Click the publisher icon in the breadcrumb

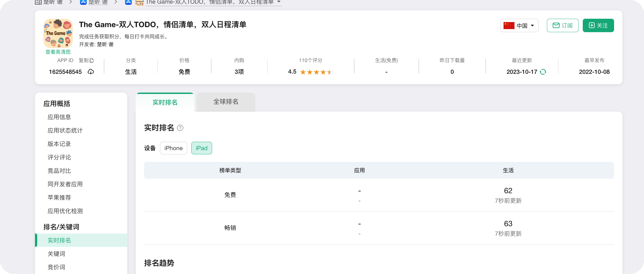click(38, 2)
